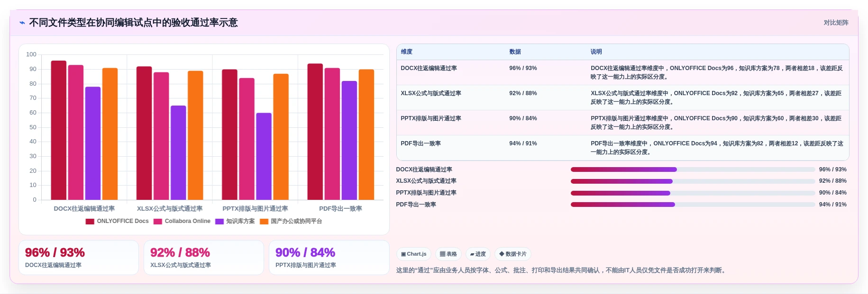
Task: Click the purple 知识库方案 bar in PPTX group
Action: pyautogui.click(x=264, y=156)
